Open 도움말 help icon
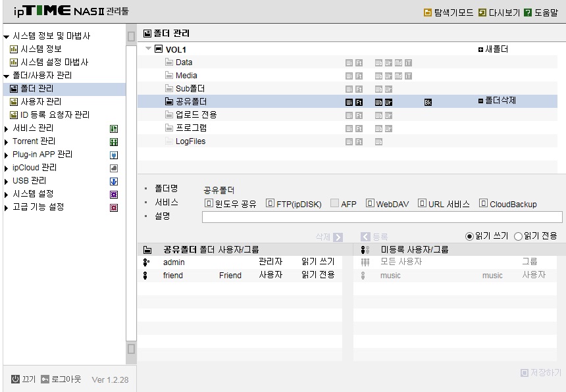566x392 pixels. tap(528, 13)
